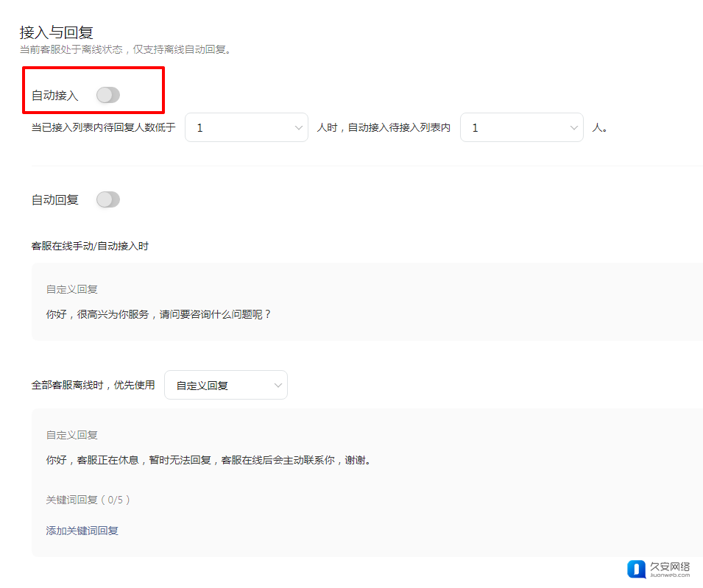The width and height of the screenshot is (703, 588).
Task: Open the 待回复人数低于 number dropdown
Action: coord(246,127)
